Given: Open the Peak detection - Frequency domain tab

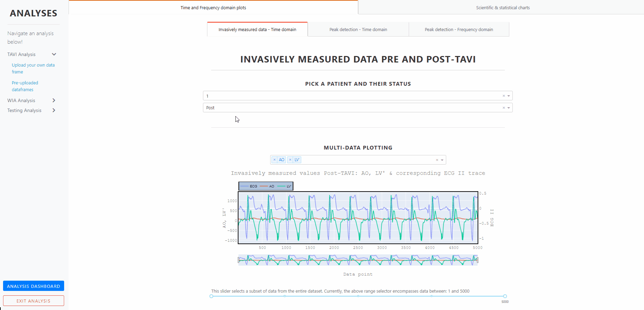Looking at the screenshot, I should tap(458, 29).
